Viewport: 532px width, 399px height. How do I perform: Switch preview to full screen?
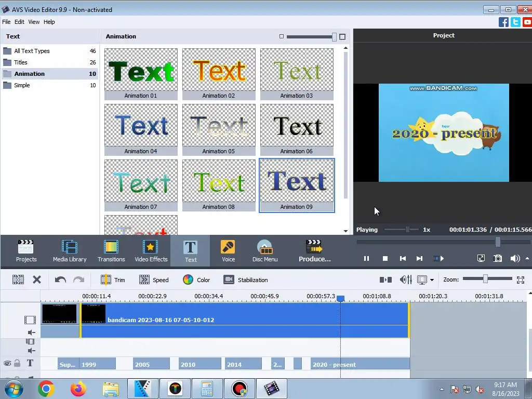coord(481,259)
